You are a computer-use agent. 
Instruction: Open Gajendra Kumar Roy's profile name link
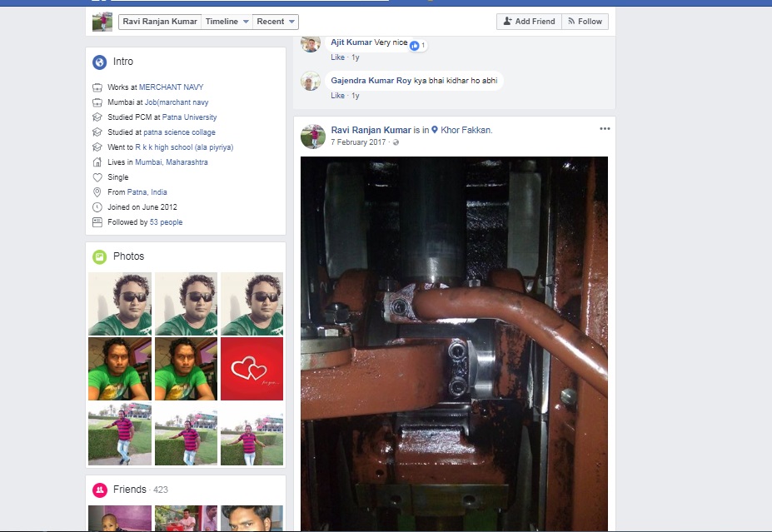coord(371,80)
